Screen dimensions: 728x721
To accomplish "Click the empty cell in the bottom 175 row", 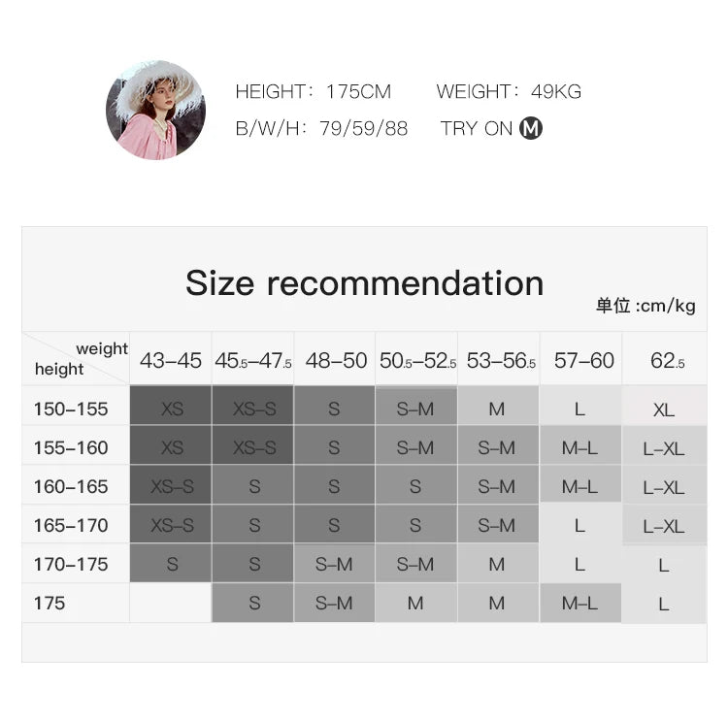I will [171, 604].
